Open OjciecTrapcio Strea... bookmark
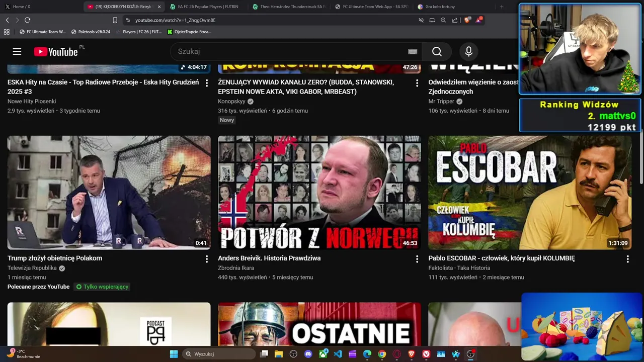Viewport: 644px width, 362px height. (190, 32)
